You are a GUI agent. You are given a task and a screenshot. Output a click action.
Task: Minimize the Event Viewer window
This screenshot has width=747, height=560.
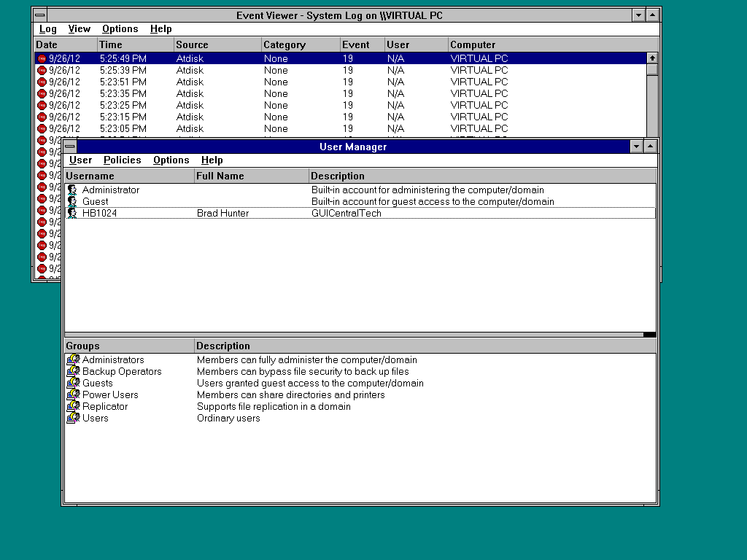[639, 15]
